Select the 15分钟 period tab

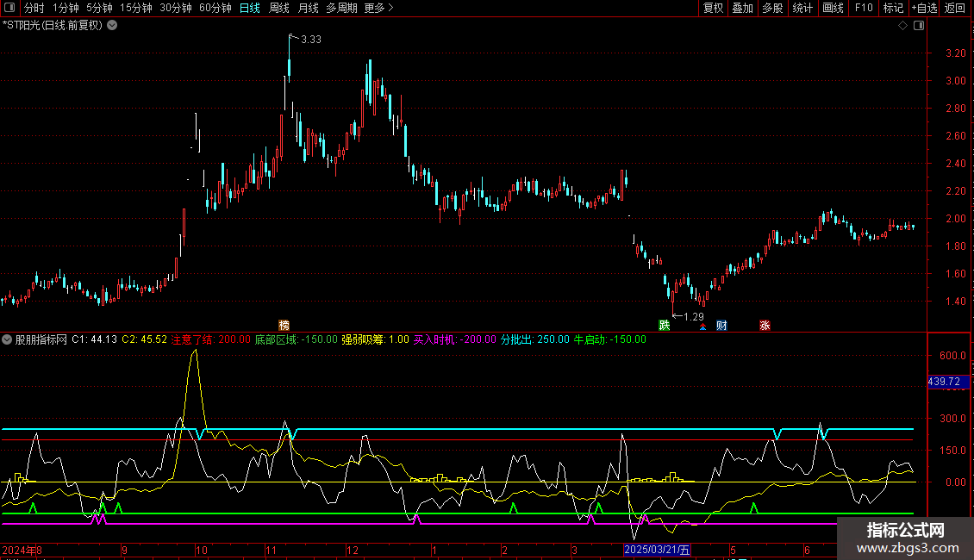pos(136,8)
